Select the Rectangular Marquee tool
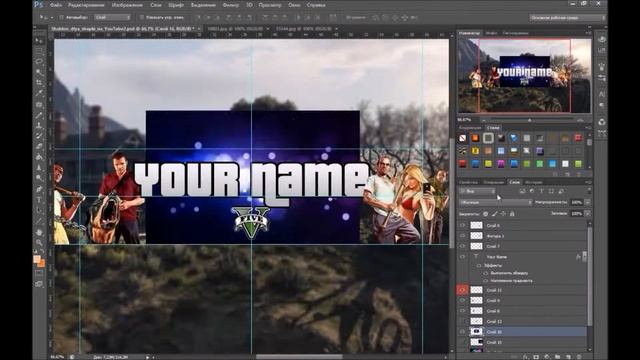Image resolution: width=640 pixels, height=360 pixels. [39, 51]
